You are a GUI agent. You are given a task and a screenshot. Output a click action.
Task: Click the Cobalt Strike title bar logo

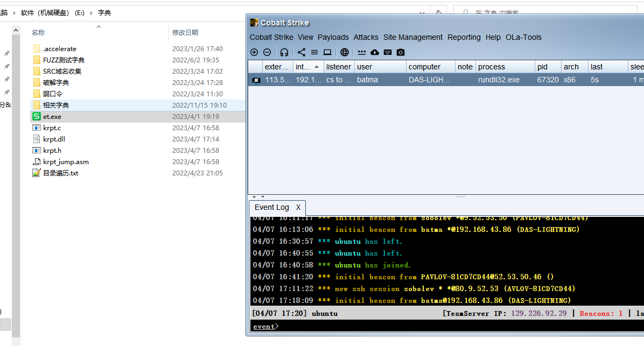pyautogui.click(x=254, y=23)
